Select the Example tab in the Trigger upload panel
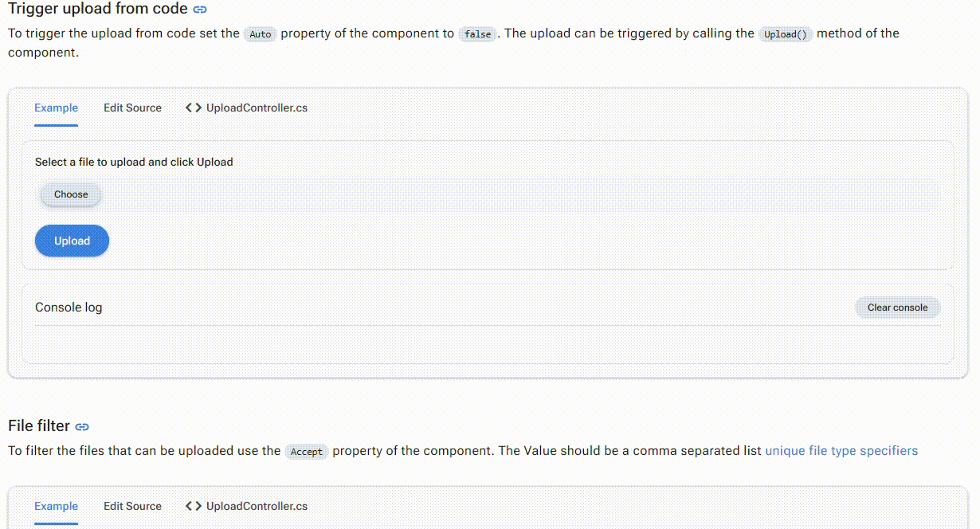Screen dimensions: 980x529 point(56,108)
